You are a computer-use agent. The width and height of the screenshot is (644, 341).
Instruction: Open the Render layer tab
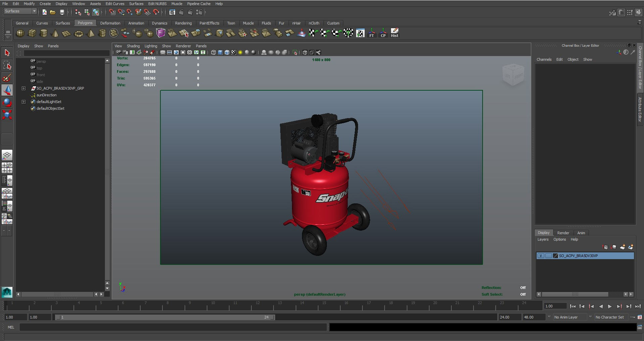tap(563, 233)
